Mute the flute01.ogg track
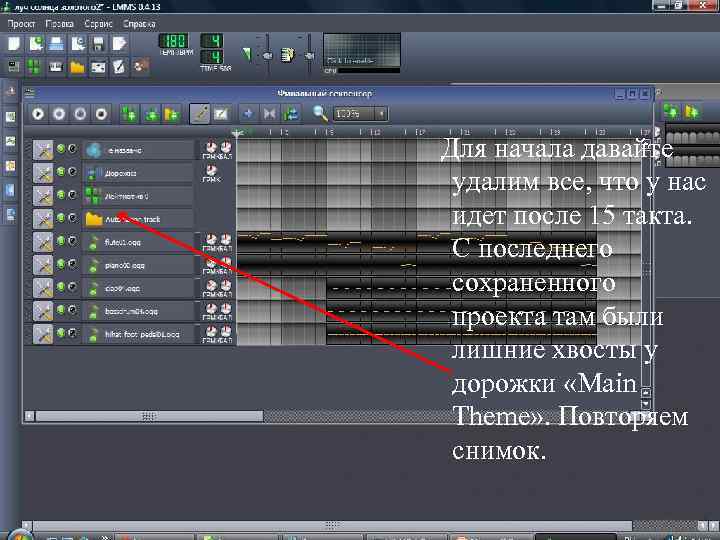The height and width of the screenshot is (540, 720). pos(61,240)
